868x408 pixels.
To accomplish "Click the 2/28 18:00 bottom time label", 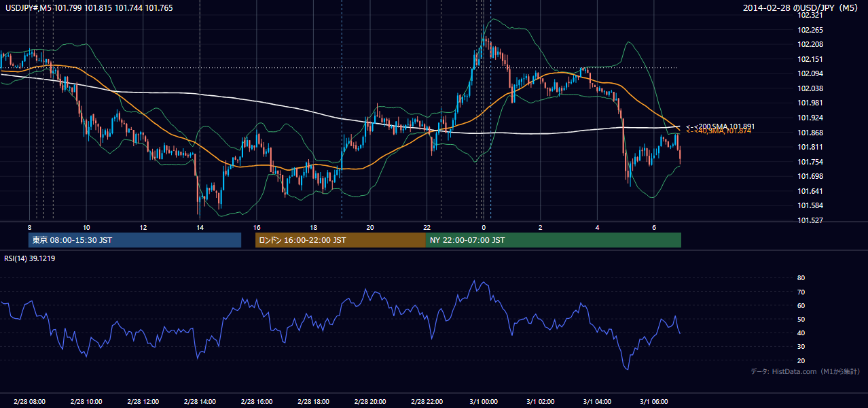I will click(313, 401).
